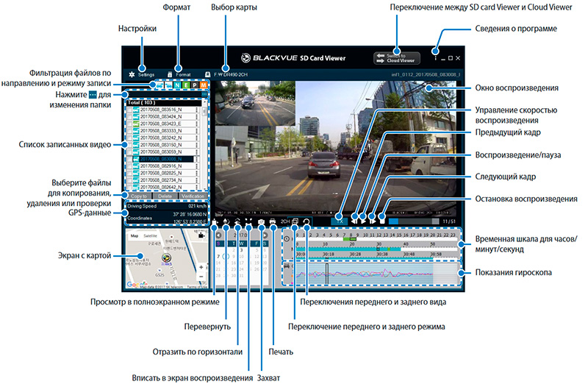Image resolution: width=588 pixels, height=387 pixels.
Task: Toggle the orange M recording filter
Action: [x=204, y=85]
